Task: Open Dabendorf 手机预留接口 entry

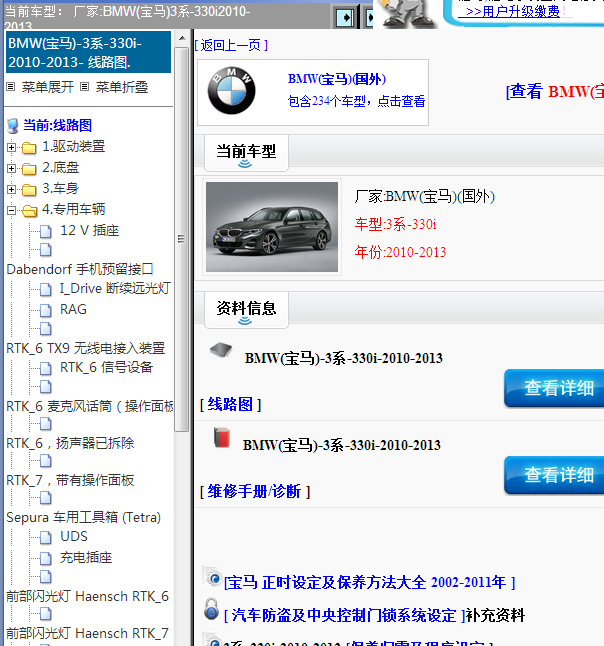Action: click(x=80, y=269)
